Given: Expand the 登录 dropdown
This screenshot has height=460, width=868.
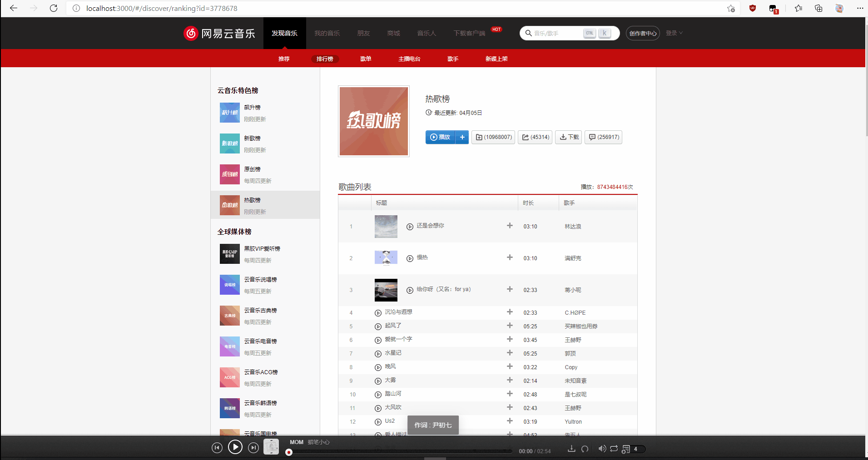Looking at the screenshot, I should pyautogui.click(x=674, y=33).
